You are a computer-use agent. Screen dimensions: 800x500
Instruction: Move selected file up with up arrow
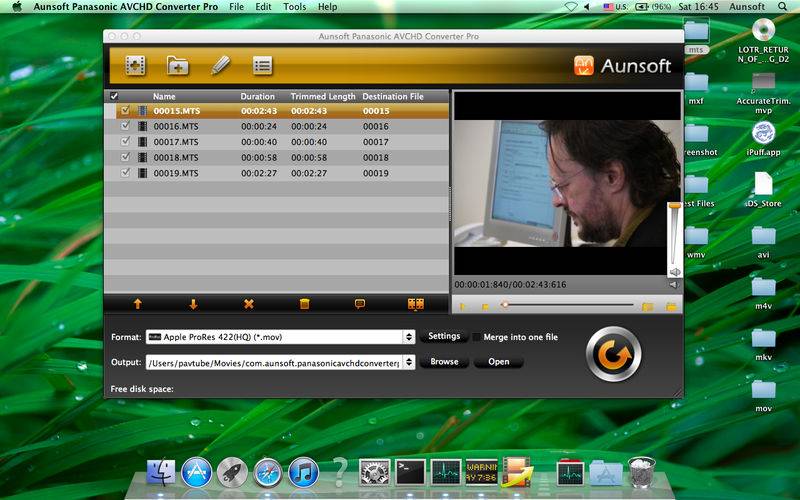point(138,304)
